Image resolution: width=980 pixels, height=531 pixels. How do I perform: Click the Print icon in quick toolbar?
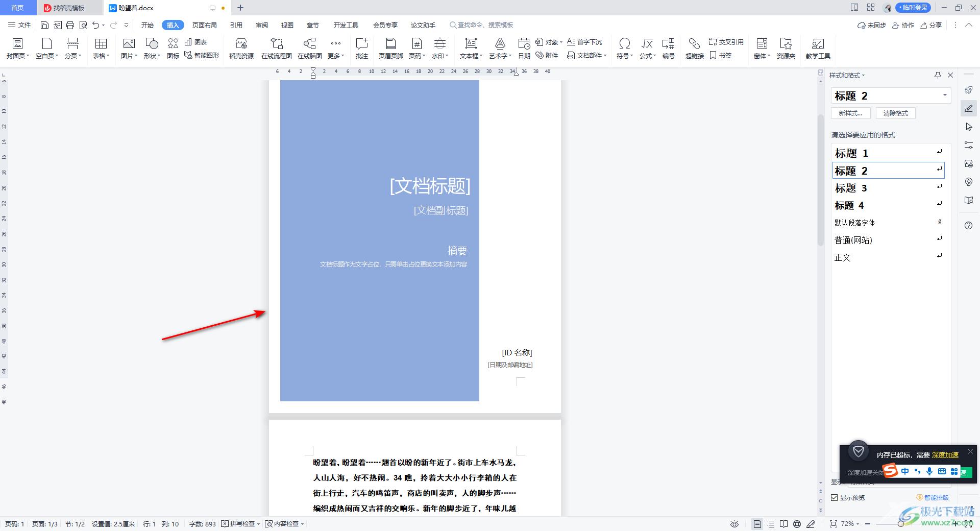pos(70,25)
